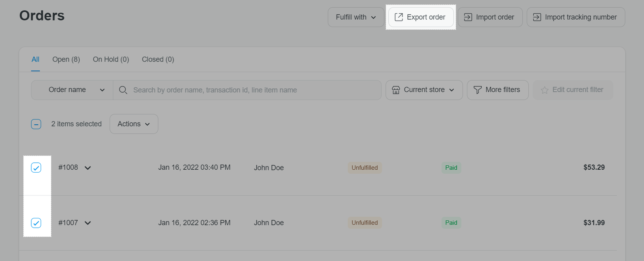Image resolution: width=644 pixels, height=261 pixels.
Task: Click the star icon beside Edit current filter
Action: pyautogui.click(x=545, y=90)
